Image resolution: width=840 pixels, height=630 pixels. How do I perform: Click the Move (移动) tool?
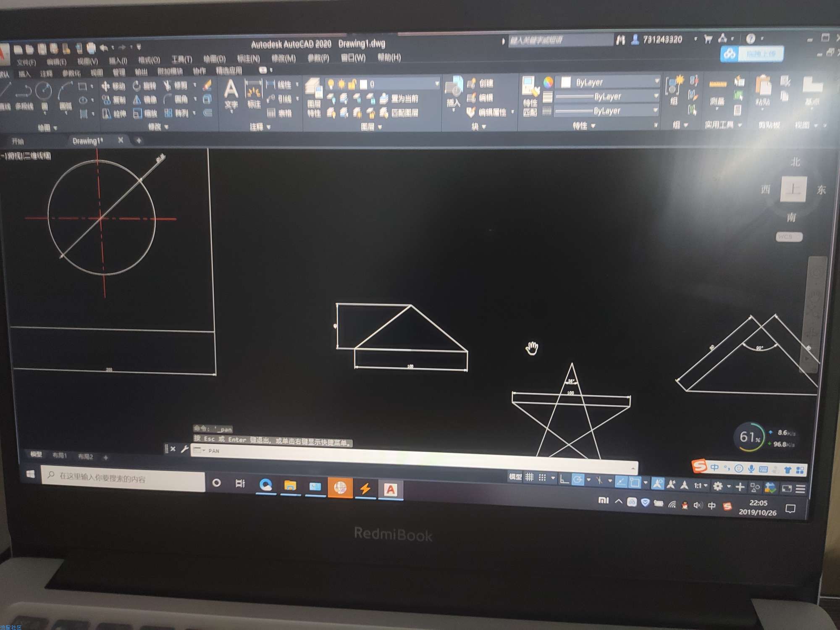[113, 86]
